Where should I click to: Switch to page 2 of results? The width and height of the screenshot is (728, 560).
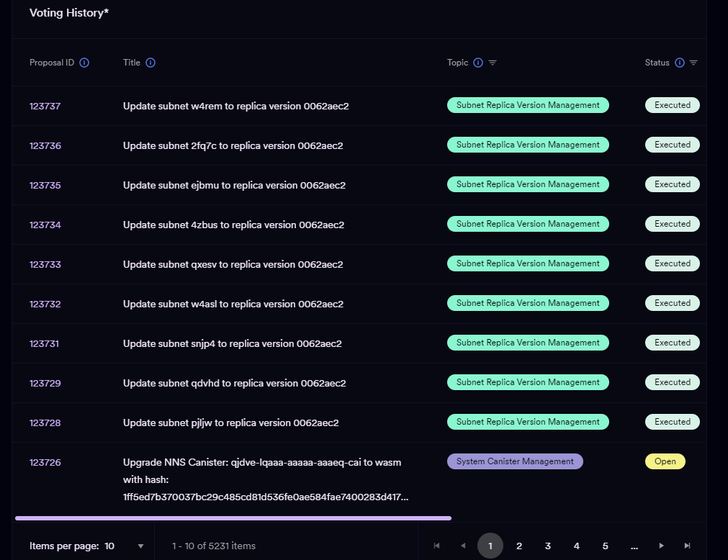[519, 546]
